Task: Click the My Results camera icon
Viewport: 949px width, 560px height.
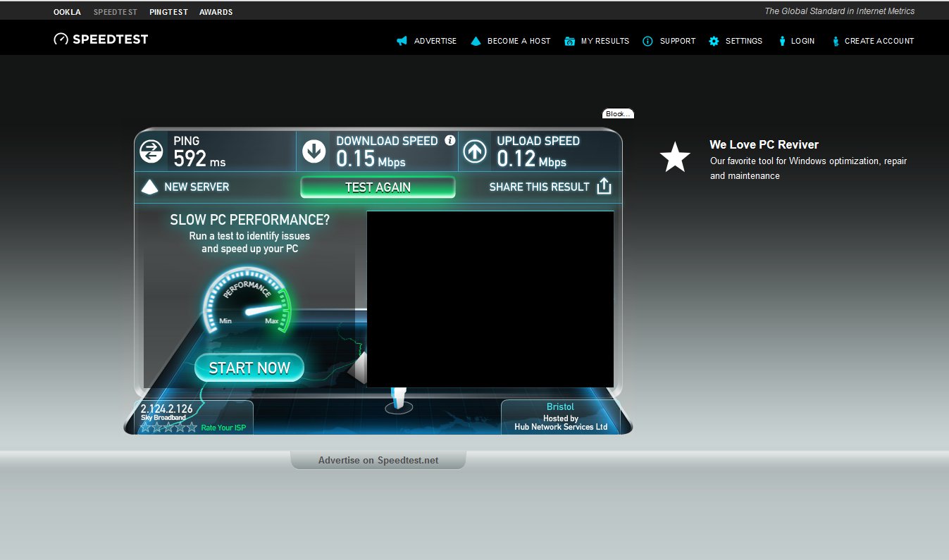Action: tap(569, 41)
